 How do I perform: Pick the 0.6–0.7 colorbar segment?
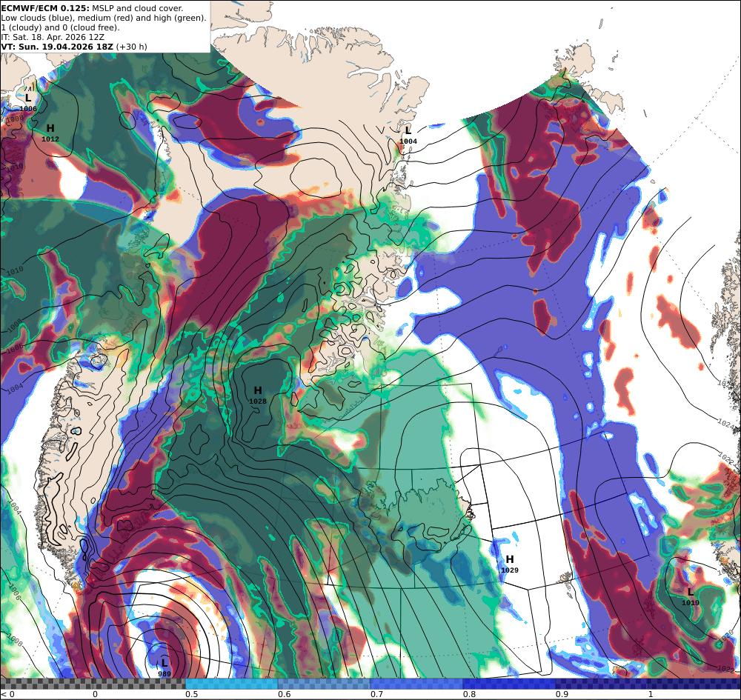click(x=325, y=684)
